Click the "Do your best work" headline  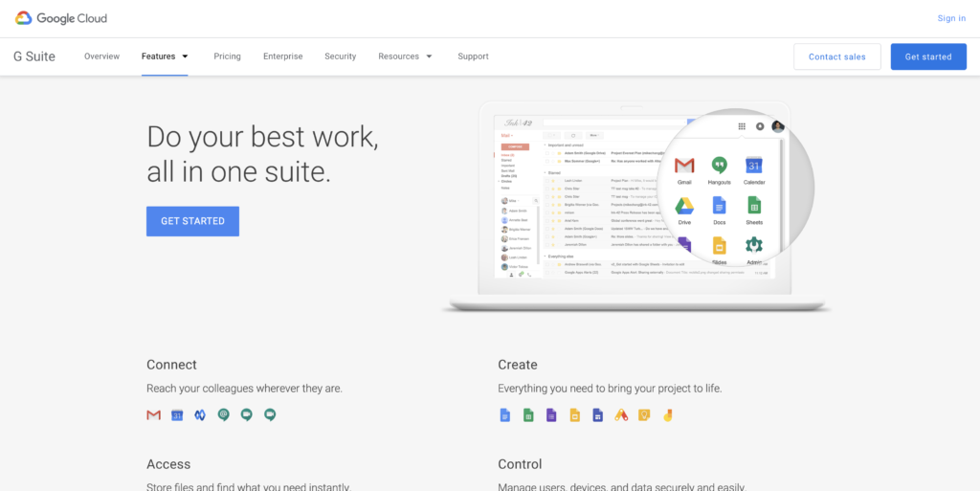[262, 137]
